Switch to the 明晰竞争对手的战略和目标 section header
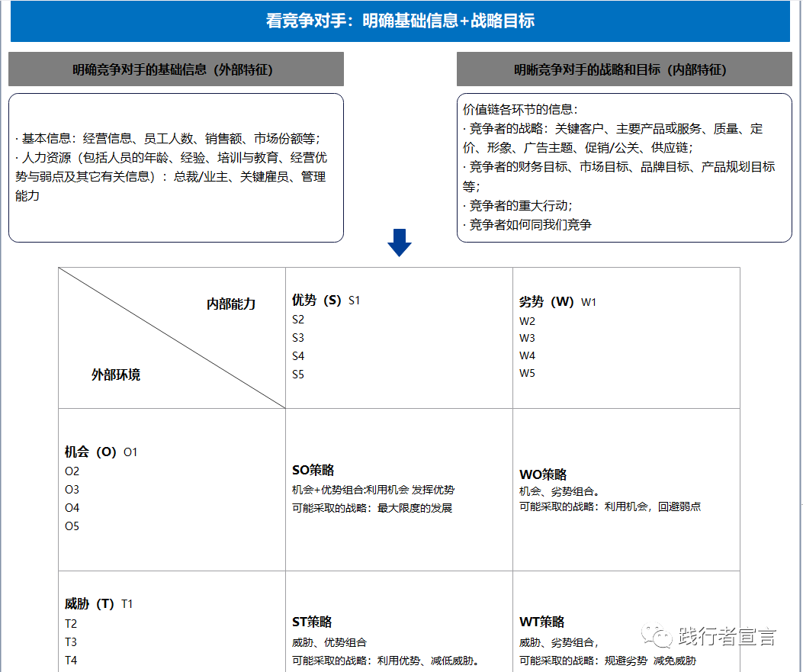This screenshot has width=803, height=672. coord(624,69)
